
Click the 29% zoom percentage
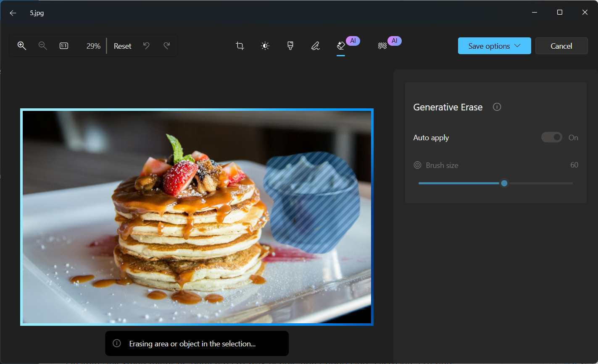click(x=93, y=46)
